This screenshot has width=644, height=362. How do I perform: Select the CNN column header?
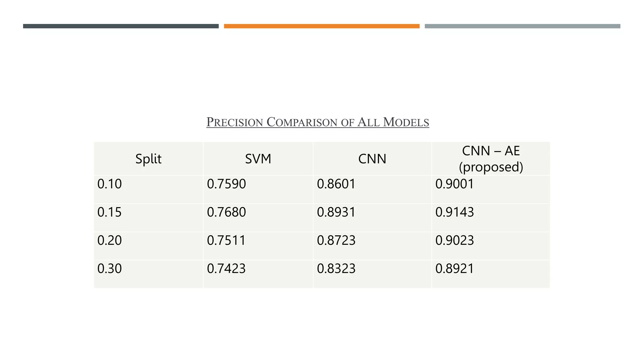pos(372,159)
